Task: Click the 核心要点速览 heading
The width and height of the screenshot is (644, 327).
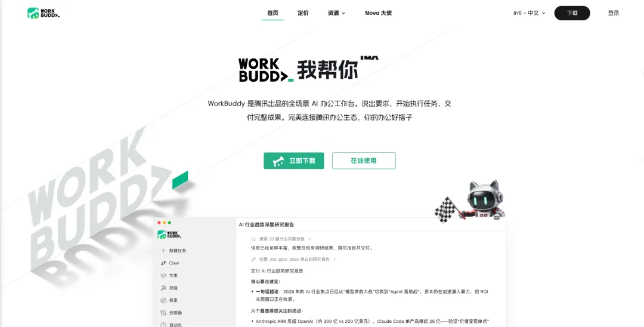Action: [266, 282]
